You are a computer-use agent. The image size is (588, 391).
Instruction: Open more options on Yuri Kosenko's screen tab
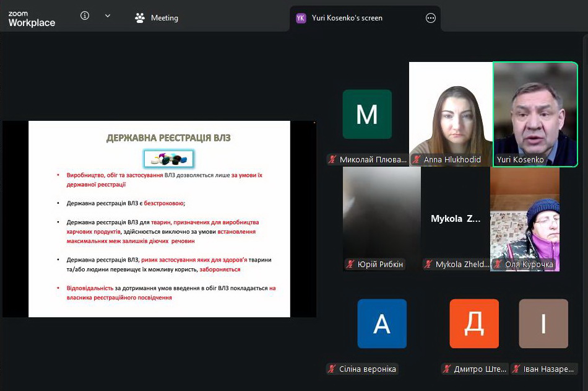[431, 18]
